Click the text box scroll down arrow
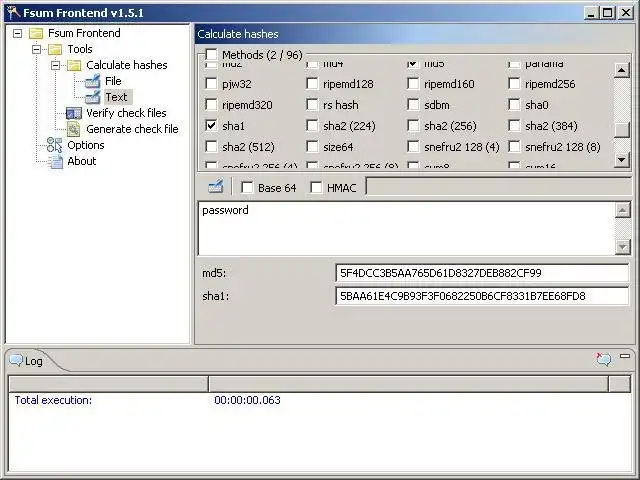 pos(622,247)
